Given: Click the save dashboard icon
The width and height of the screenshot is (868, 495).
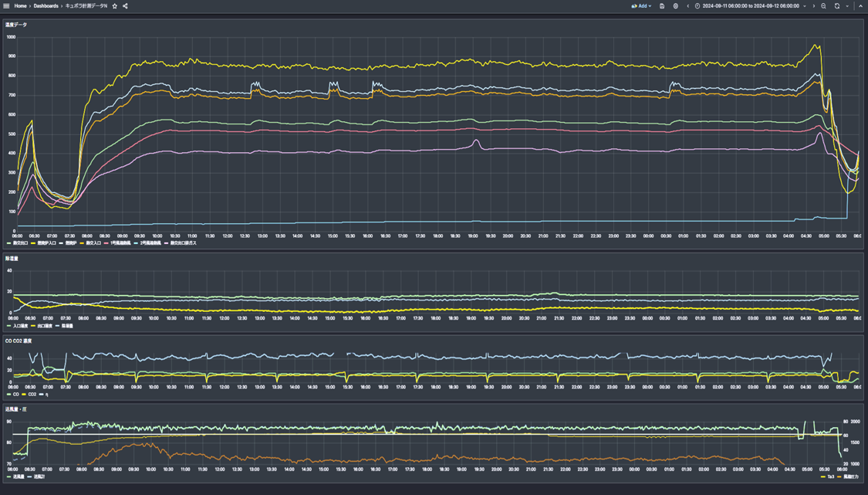Looking at the screenshot, I should [x=662, y=6].
